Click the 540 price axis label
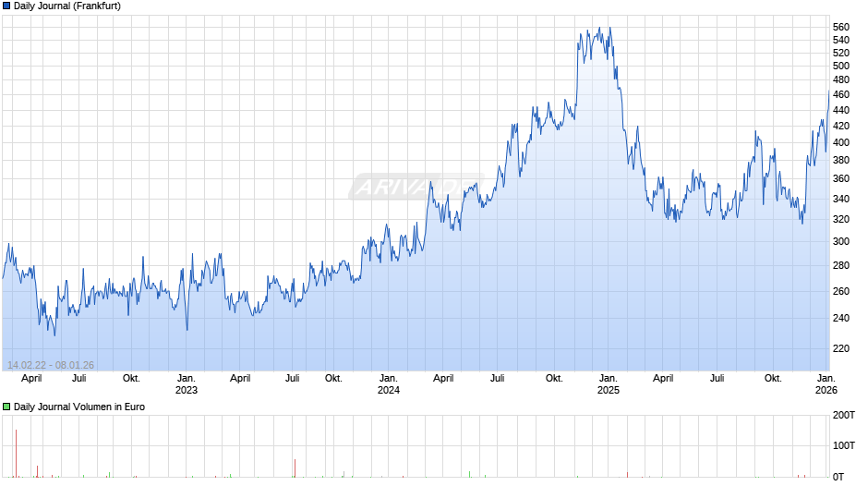The width and height of the screenshot is (868, 486). (x=841, y=40)
